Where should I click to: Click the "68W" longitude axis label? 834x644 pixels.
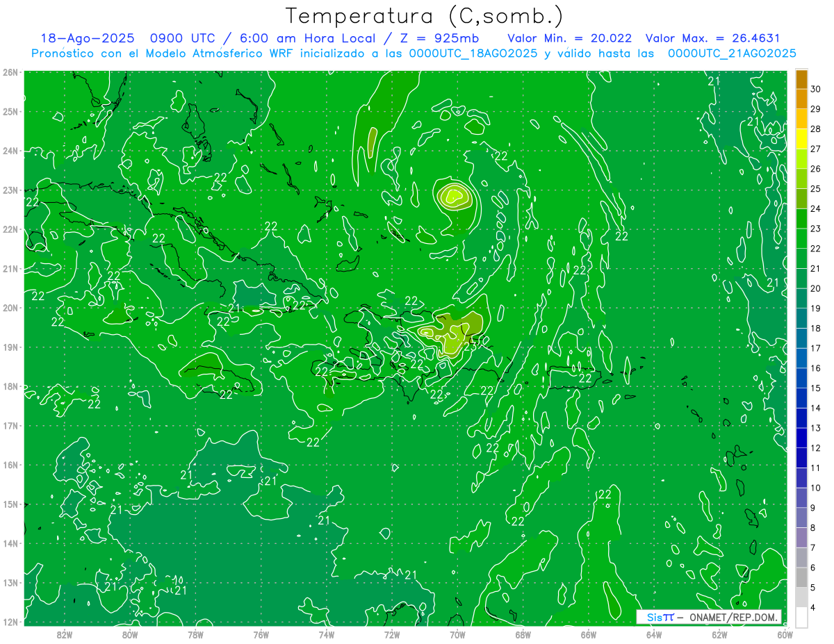point(523,634)
